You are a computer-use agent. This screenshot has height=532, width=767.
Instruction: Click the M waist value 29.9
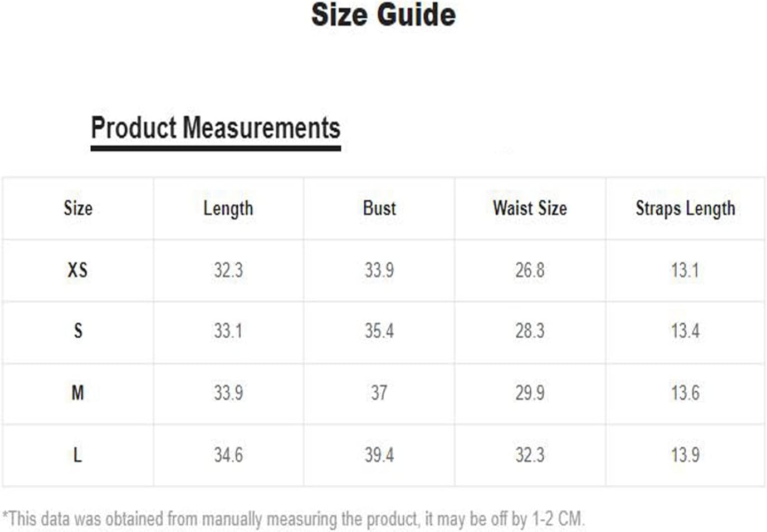(530, 393)
